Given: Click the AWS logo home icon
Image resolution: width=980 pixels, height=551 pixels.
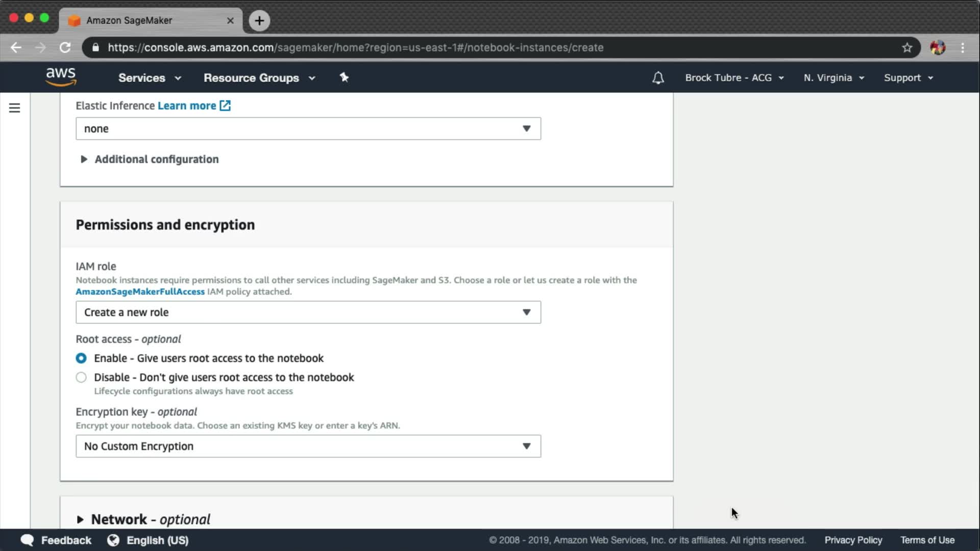Looking at the screenshot, I should 61,77.
